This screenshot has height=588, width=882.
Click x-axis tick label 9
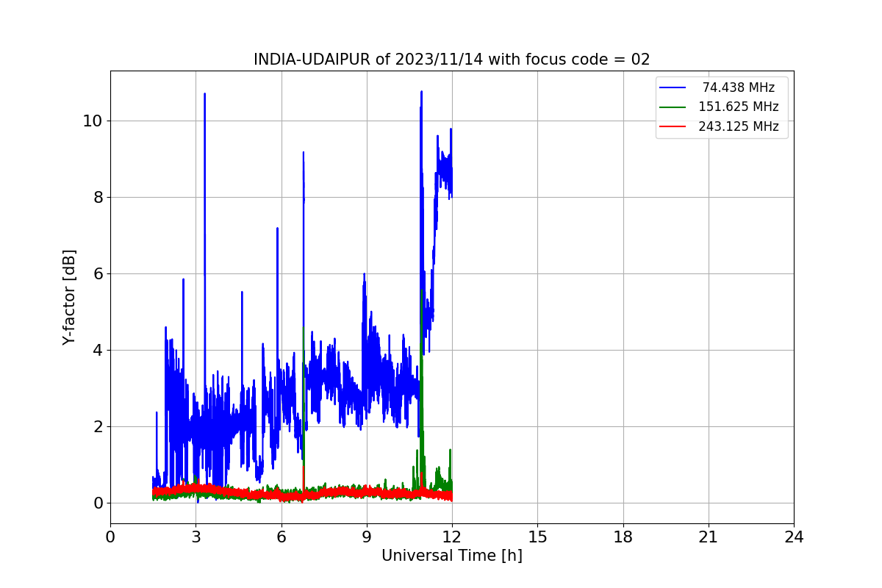[x=367, y=537]
